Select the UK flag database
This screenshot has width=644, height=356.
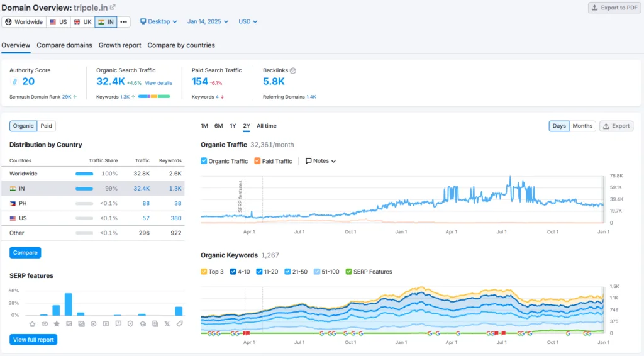[x=82, y=22]
